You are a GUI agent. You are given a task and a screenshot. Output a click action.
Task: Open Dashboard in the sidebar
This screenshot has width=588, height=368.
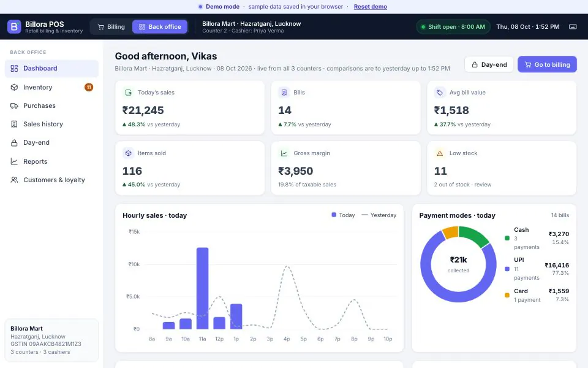[51, 68]
